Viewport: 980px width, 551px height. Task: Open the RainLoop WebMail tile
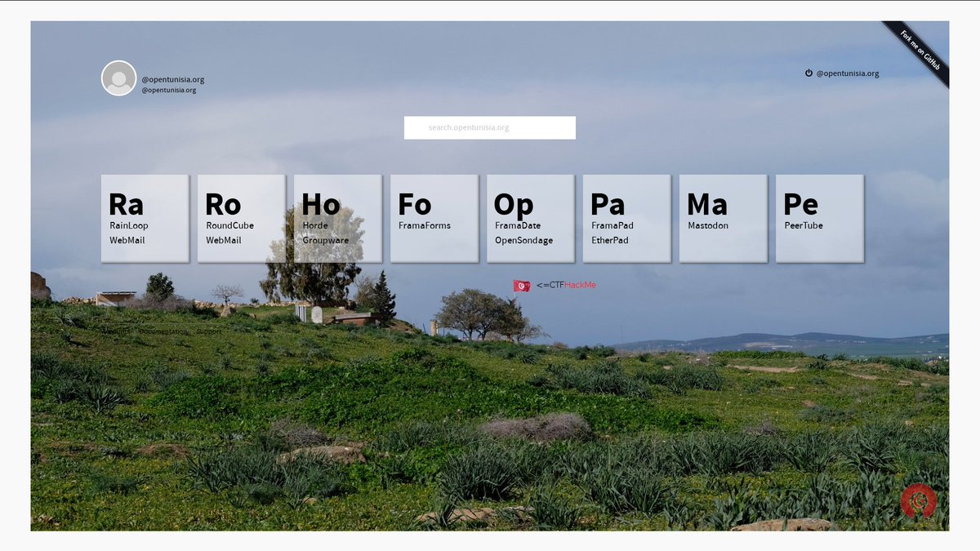(x=145, y=218)
